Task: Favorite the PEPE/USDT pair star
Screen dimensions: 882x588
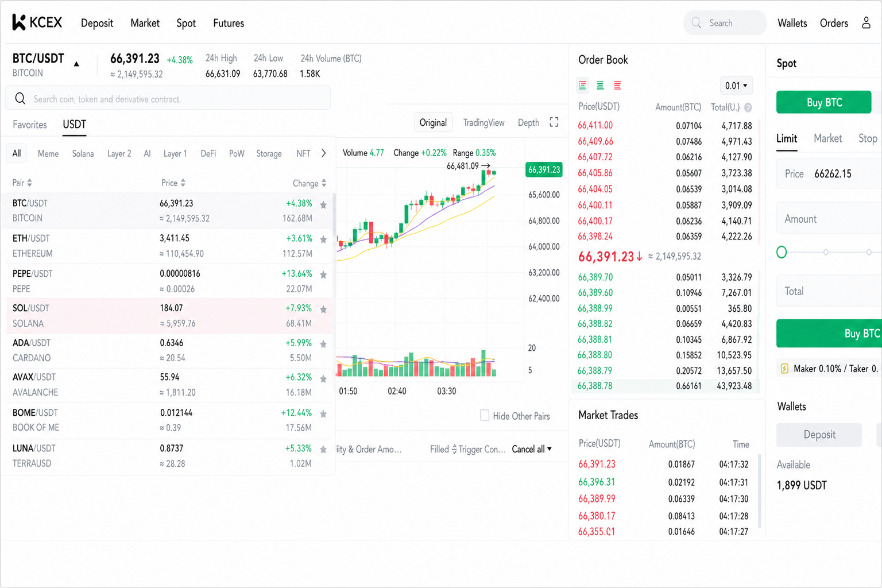Action: (323, 275)
